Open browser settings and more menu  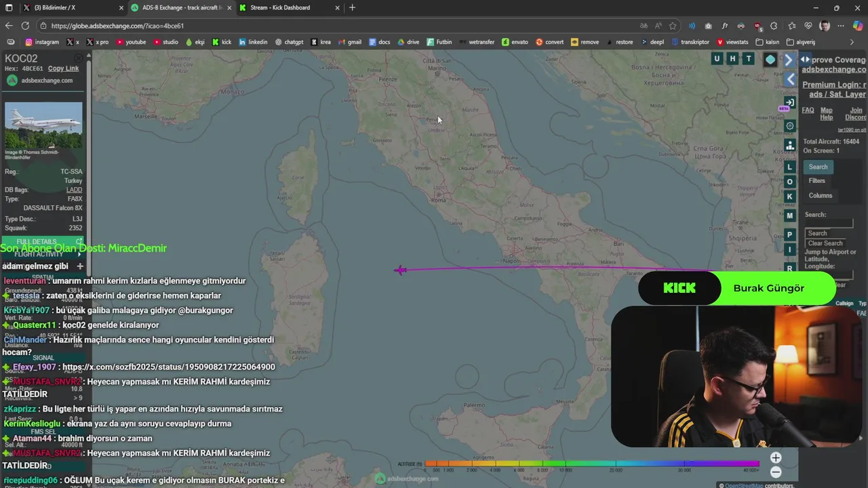842,26
